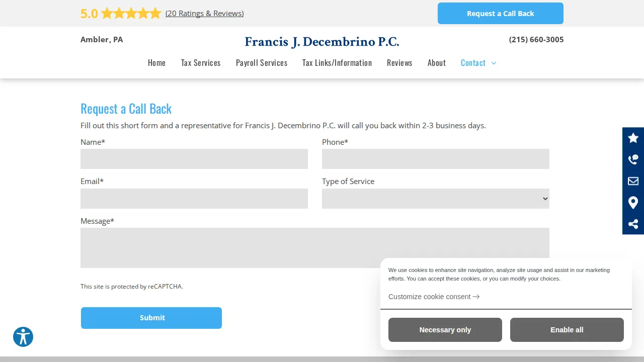Click the share sidebar icon
The image size is (644, 362).
[x=633, y=224]
